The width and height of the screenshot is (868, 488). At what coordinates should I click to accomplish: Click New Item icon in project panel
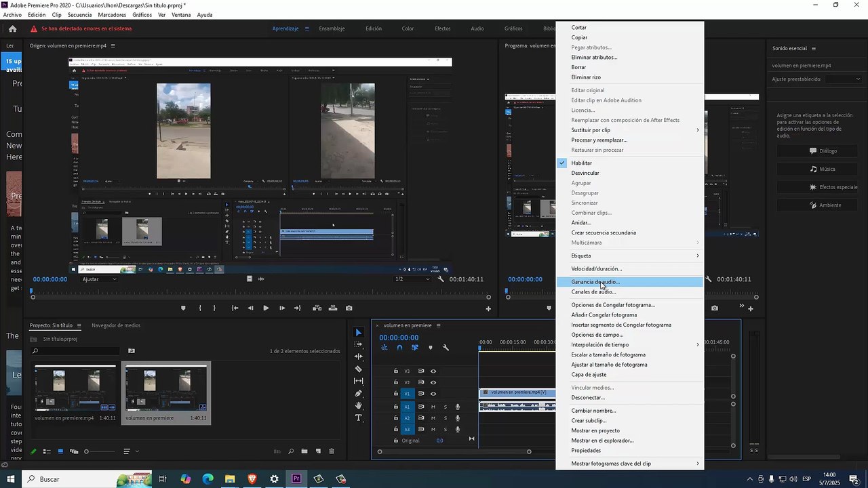tap(318, 451)
